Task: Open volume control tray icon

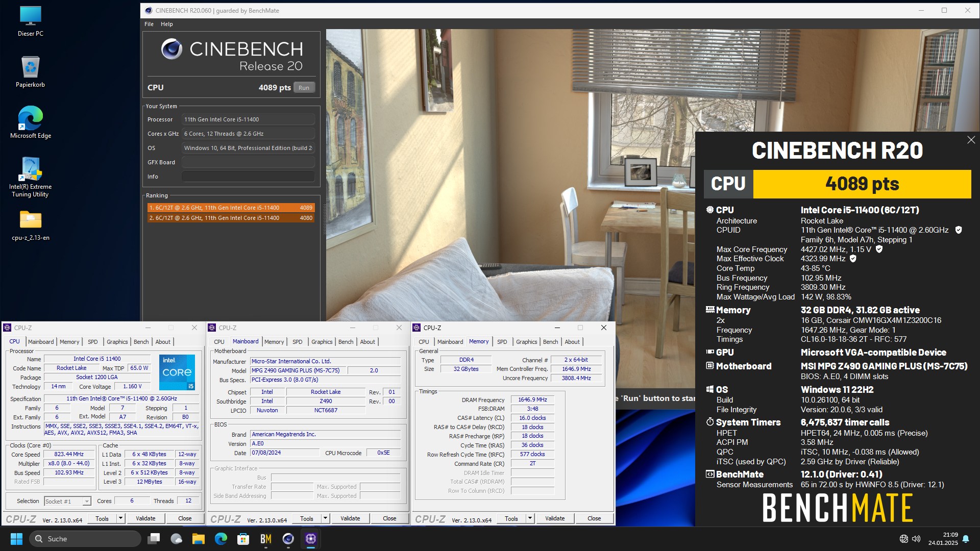Action: pyautogui.click(x=916, y=539)
